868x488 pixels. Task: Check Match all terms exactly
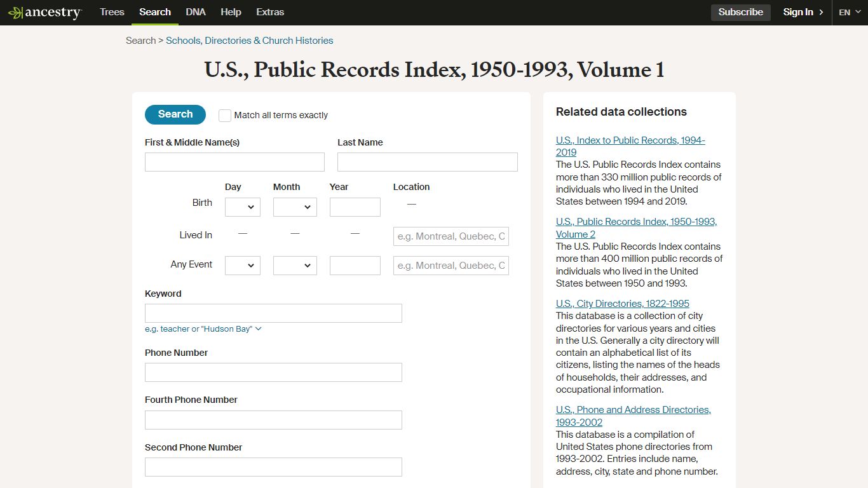point(225,116)
